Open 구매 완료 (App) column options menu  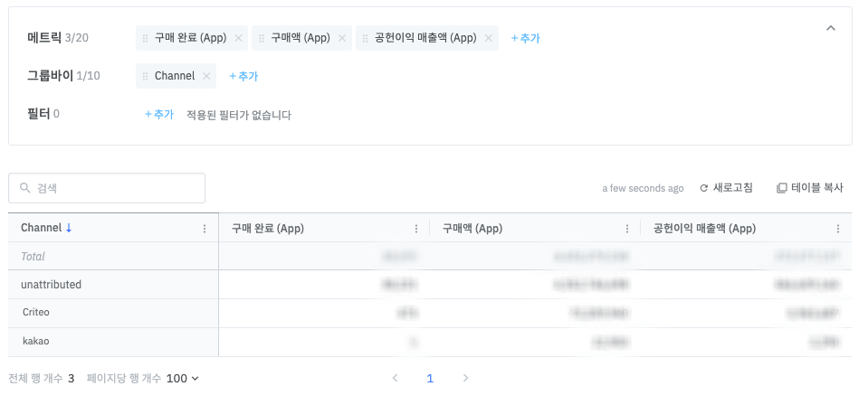pos(416,229)
